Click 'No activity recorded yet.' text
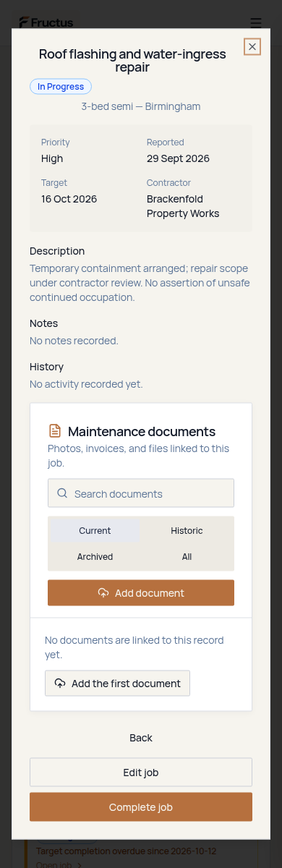 click(86, 384)
